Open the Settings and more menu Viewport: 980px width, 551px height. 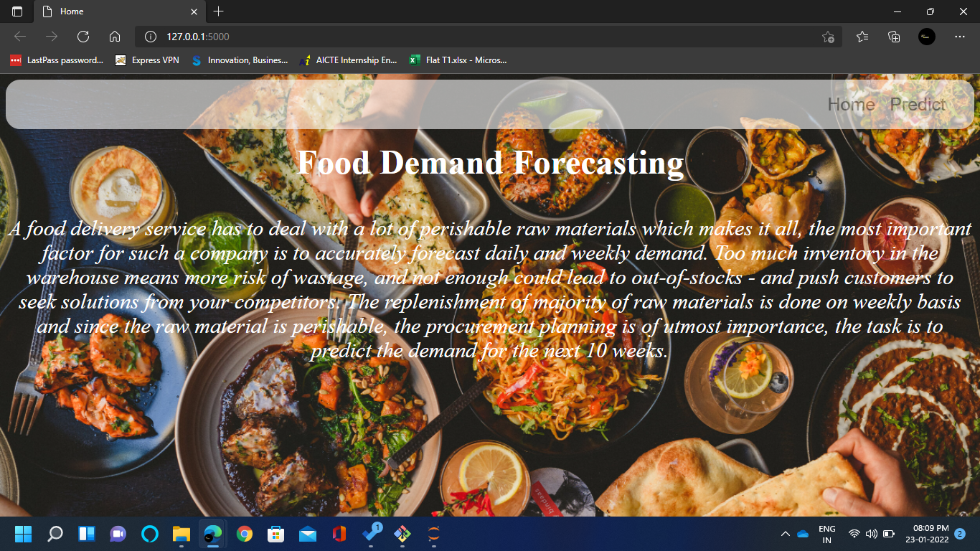click(959, 36)
